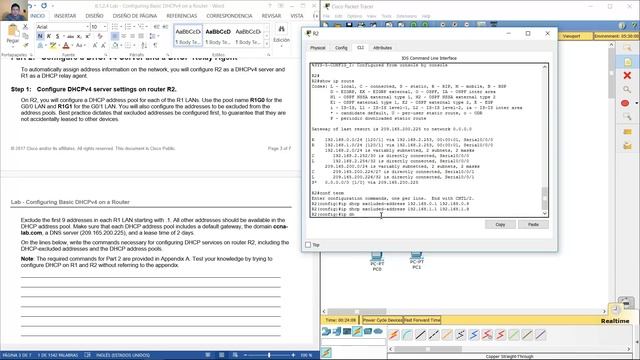Screen dimensions: 640x360
Task: Select the Connections lightning category icon
Action: click(357, 331)
